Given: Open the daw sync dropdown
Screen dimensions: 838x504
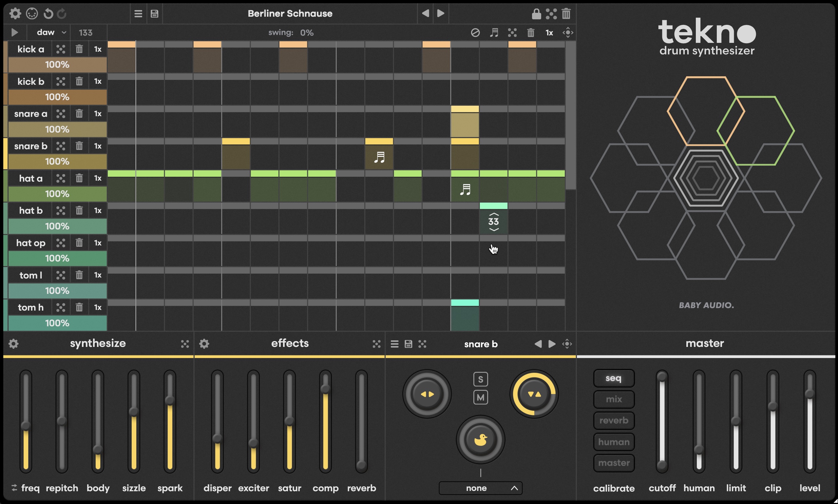Looking at the screenshot, I should coord(51,33).
